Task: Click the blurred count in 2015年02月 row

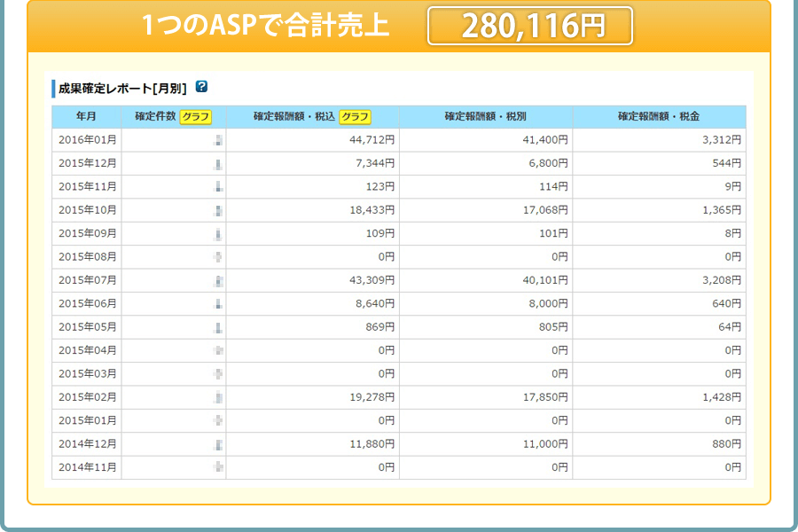Action: point(218,397)
